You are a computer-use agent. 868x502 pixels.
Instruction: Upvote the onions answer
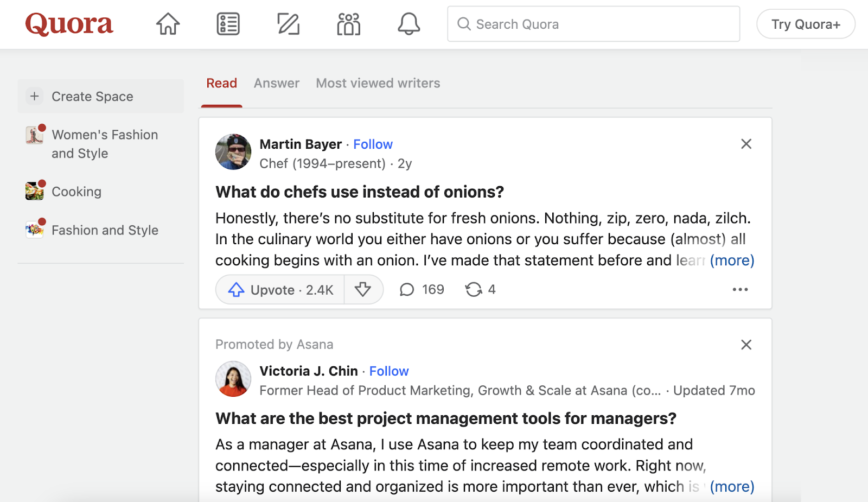pyautogui.click(x=279, y=289)
